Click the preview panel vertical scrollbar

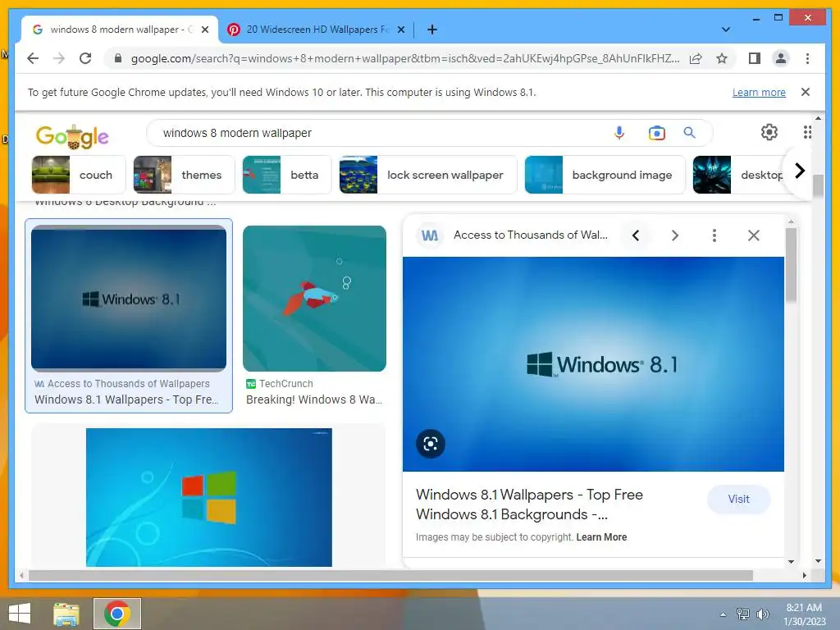point(791,265)
